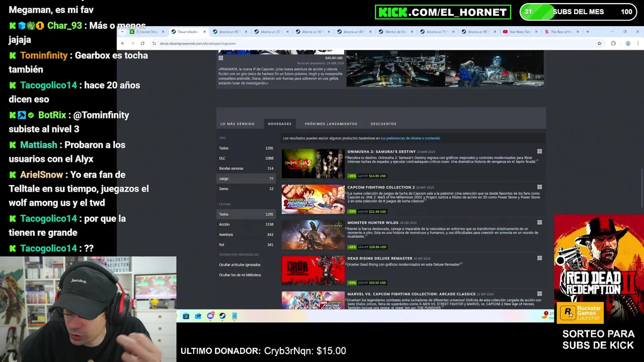The height and width of the screenshot is (362, 644).
Task: Click the Windows icon on Marvel vs. Capcom row
Action: pyautogui.click(x=539, y=294)
